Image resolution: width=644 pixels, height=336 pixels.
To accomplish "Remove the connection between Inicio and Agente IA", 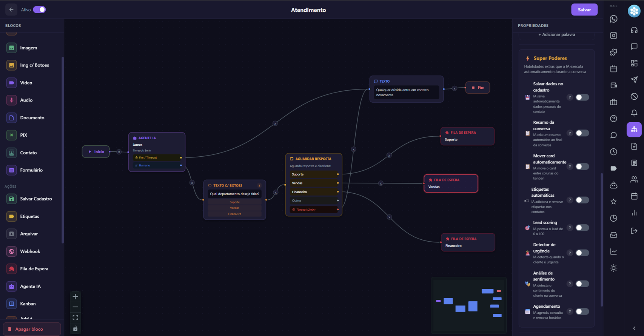I will (119, 152).
